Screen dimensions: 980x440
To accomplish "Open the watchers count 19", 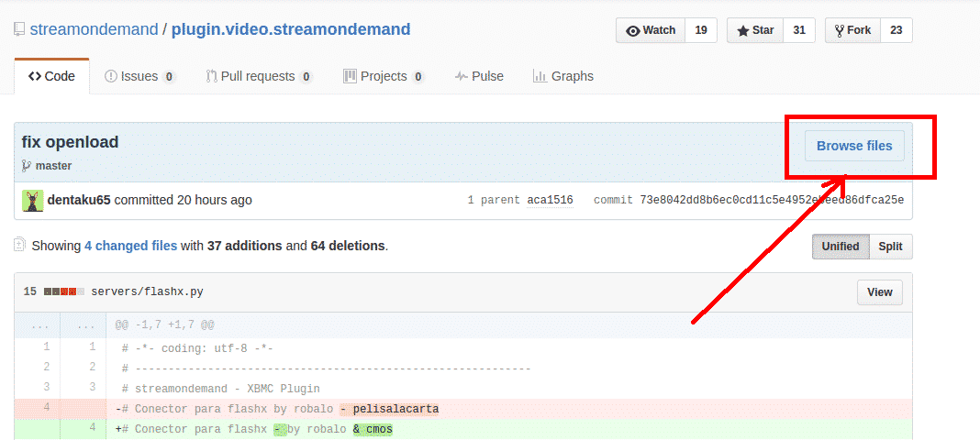I will 700,30.
